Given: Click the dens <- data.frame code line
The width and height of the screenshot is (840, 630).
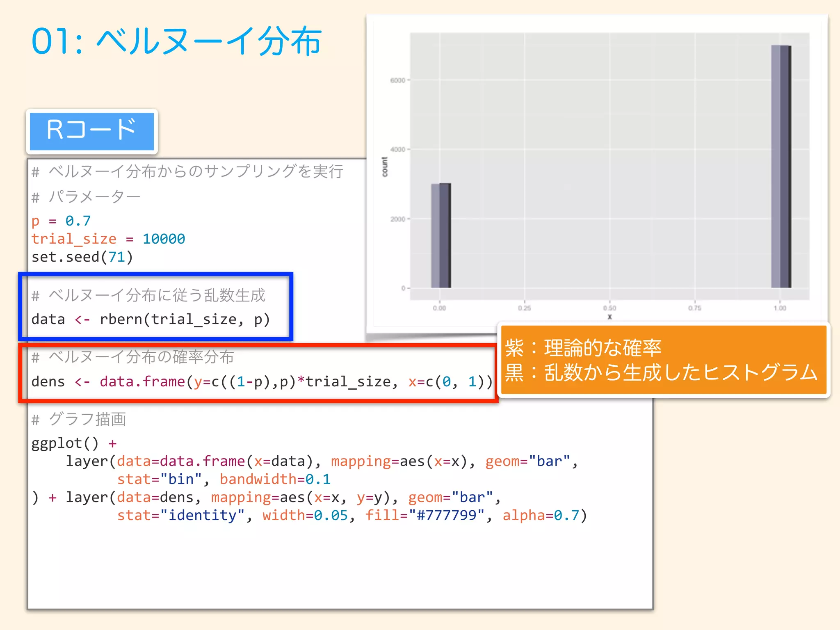Looking at the screenshot, I should pos(262,382).
